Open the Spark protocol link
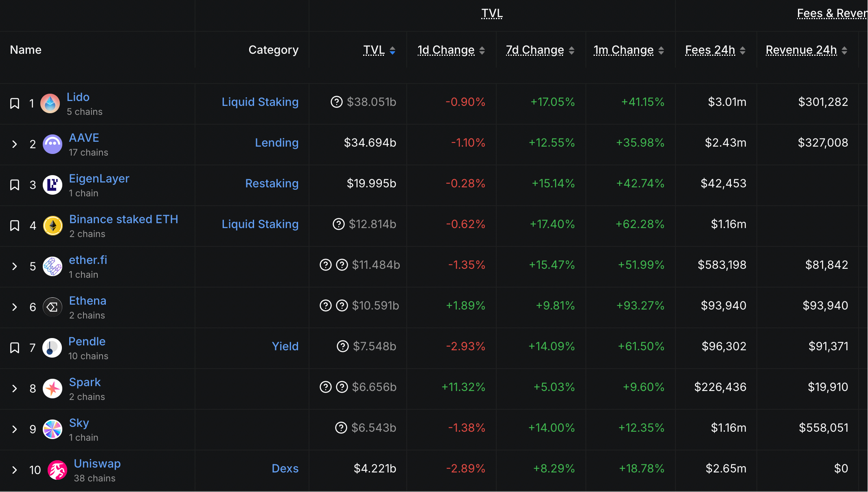868x492 pixels. [85, 382]
